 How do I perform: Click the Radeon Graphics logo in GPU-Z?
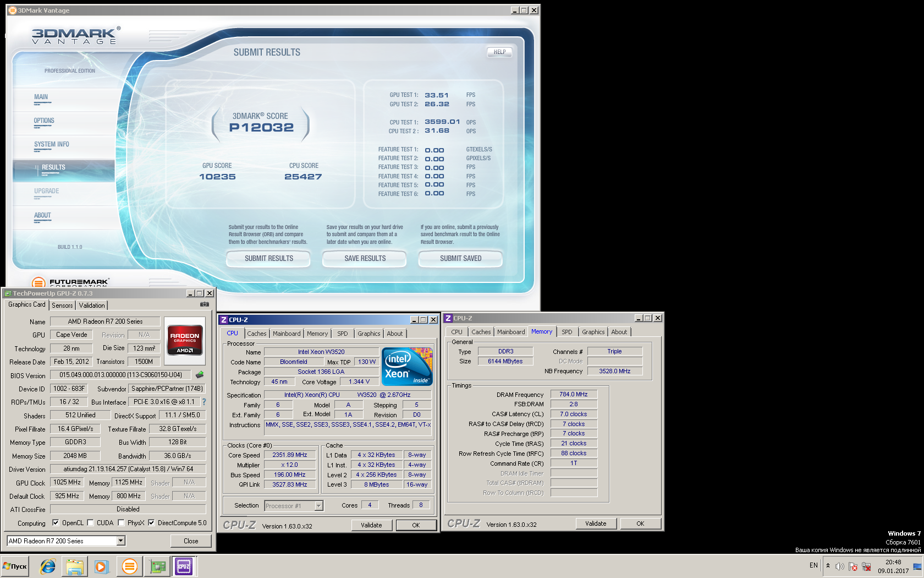point(185,341)
